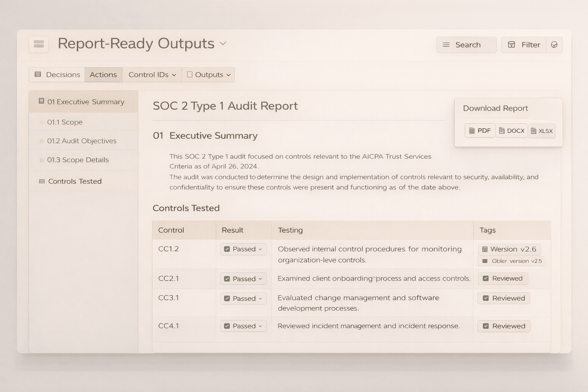Click the PDF file icon in Download Report
Image resolution: width=588 pixels, height=392 pixels.
pos(472,130)
